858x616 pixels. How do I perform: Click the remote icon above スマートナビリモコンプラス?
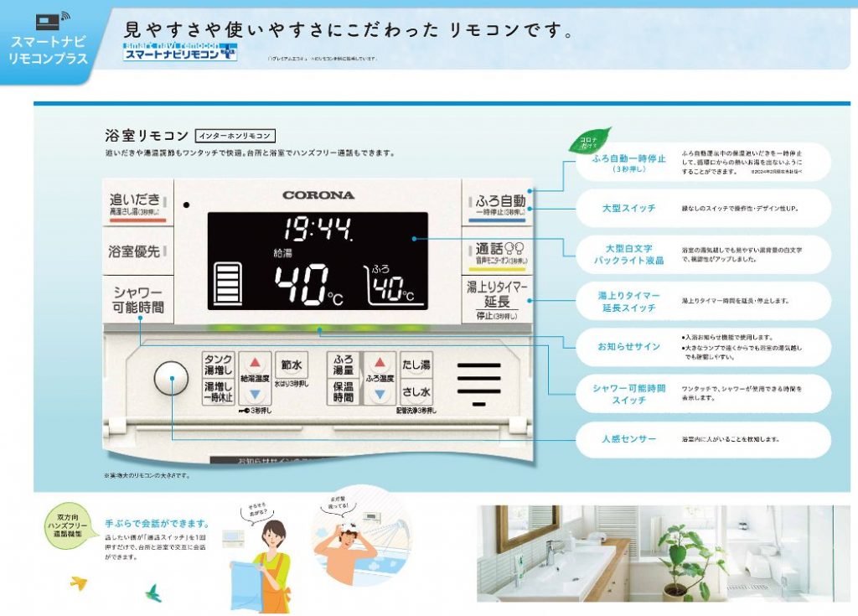pyautogui.click(x=52, y=21)
